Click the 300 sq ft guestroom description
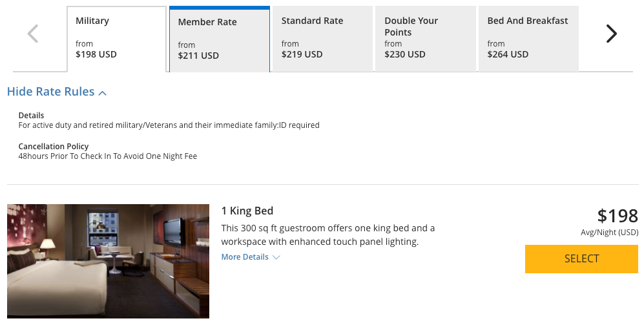The image size is (644, 323). (328, 235)
